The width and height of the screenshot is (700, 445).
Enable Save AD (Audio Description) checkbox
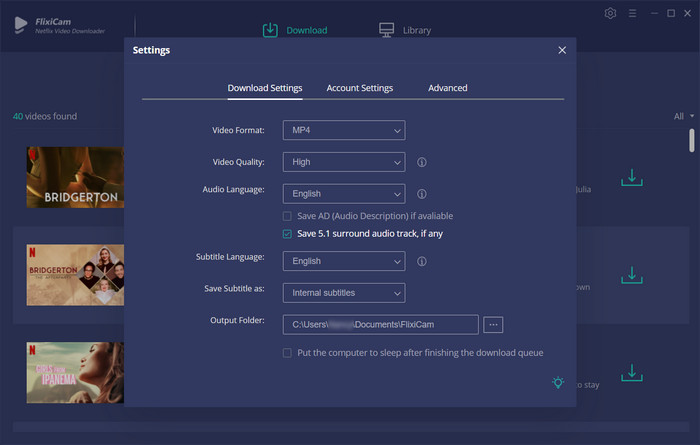click(287, 216)
